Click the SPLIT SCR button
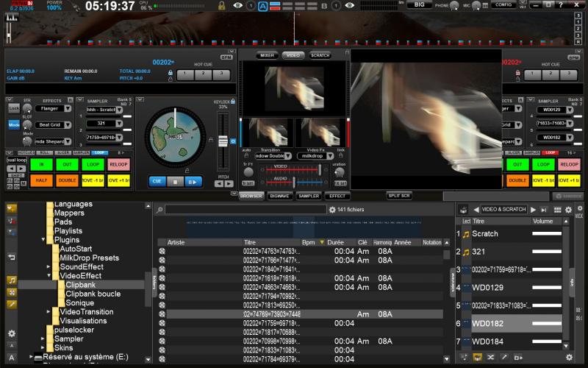 click(399, 196)
